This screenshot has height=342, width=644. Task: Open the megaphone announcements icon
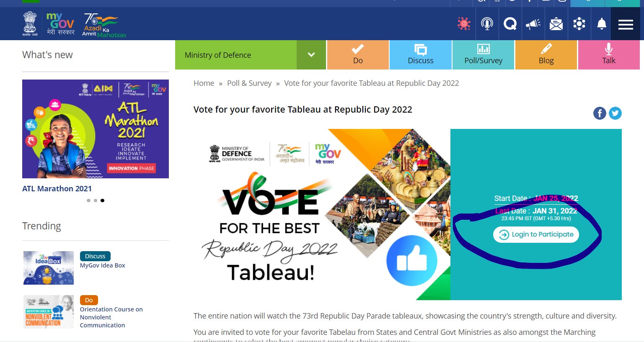tap(533, 24)
